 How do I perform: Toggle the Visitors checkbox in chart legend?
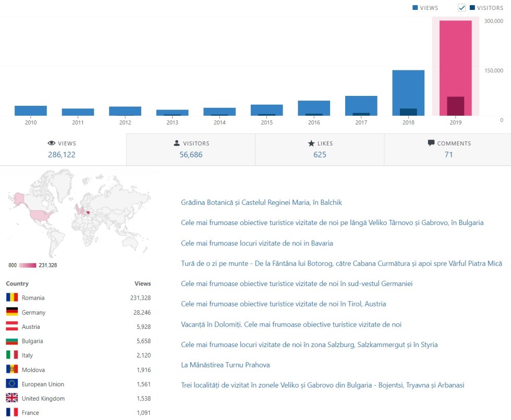(461, 8)
